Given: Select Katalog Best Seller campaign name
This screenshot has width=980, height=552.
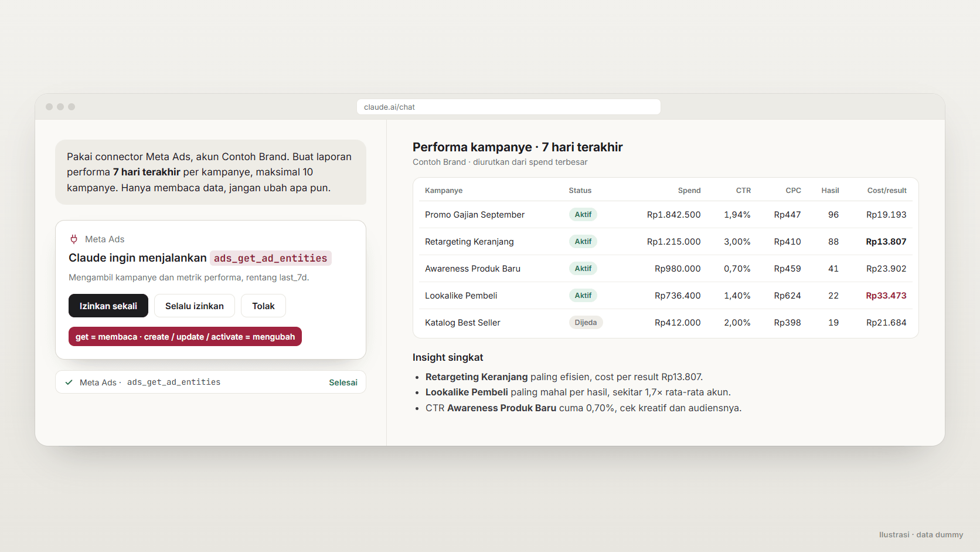Looking at the screenshot, I should point(462,323).
